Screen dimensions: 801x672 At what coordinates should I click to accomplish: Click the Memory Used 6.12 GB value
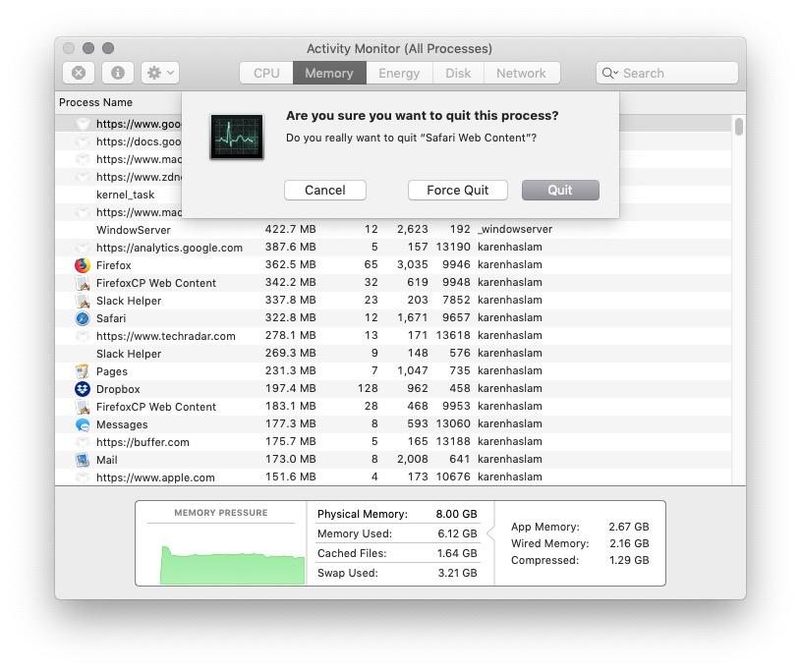(457, 533)
